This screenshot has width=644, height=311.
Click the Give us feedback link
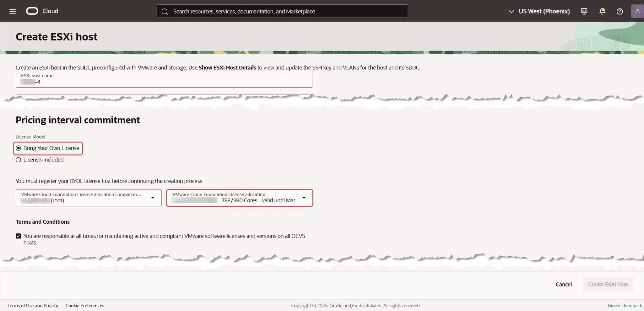point(625,305)
